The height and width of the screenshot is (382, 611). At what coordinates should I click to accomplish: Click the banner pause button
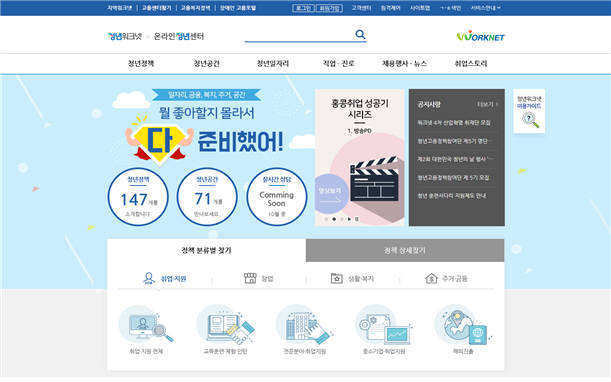(x=357, y=219)
